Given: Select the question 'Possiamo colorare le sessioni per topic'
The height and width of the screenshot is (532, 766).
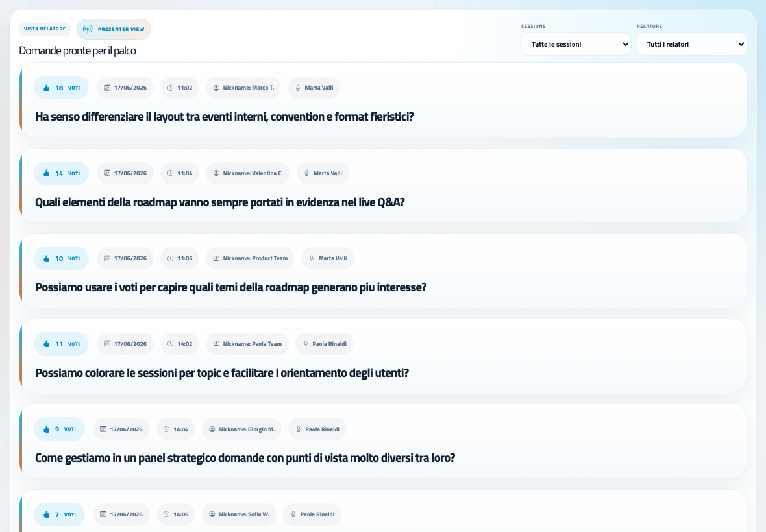Looking at the screenshot, I should [x=222, y=373].
